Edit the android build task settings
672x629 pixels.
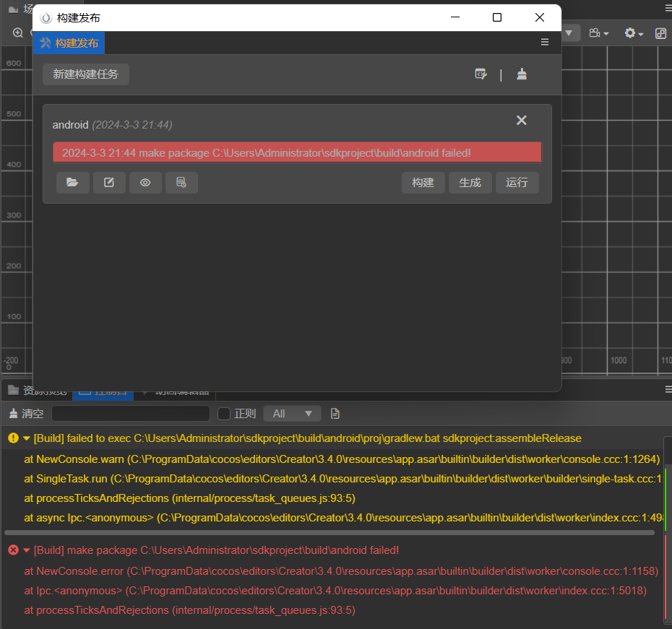coord(109,183)
